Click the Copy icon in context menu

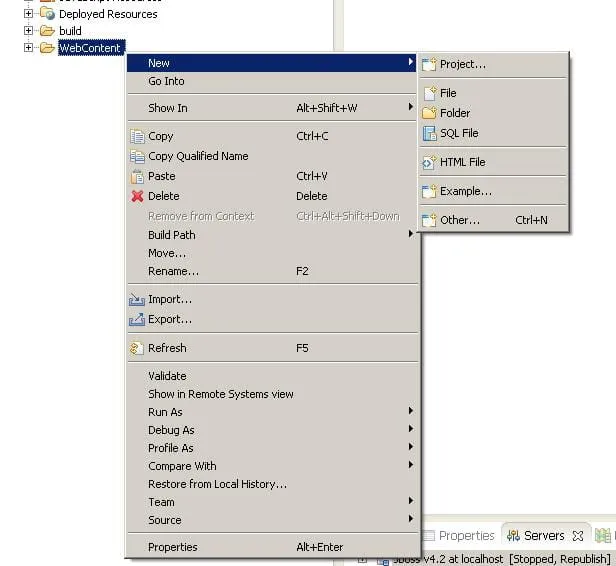[x=137, y=136]
